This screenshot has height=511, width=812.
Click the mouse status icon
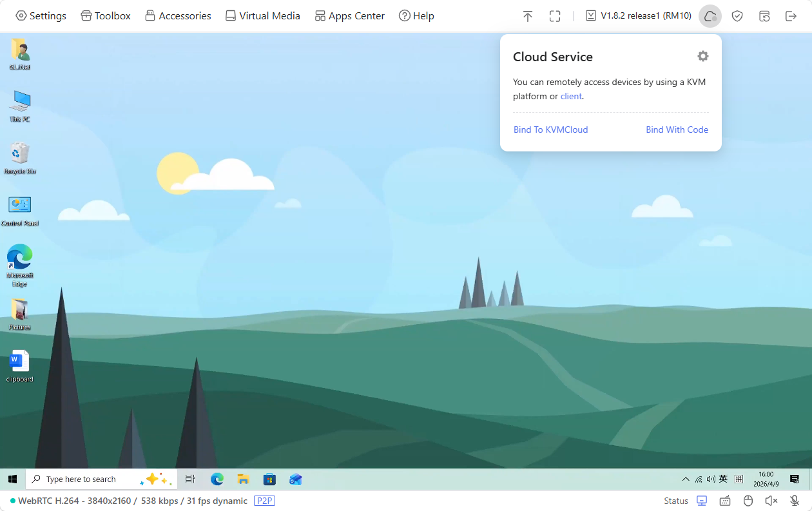point(748,501)
